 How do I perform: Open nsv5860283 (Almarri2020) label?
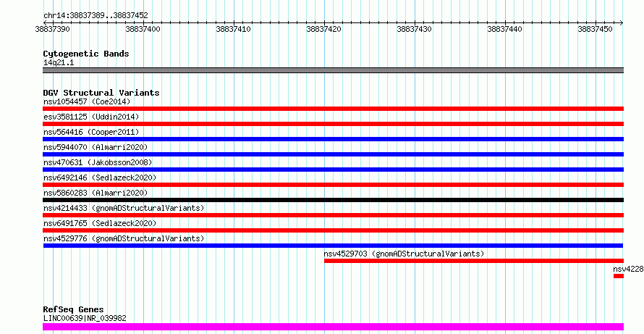(96, 193)
